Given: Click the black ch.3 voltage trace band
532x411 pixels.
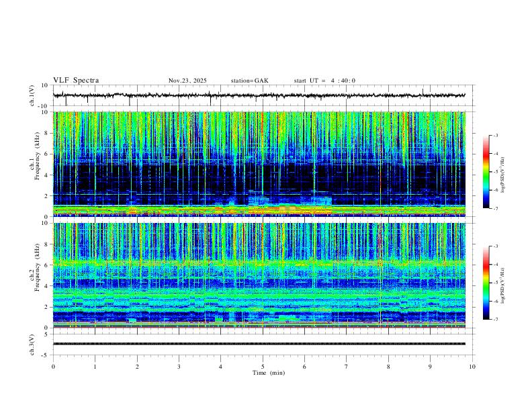Looking at the screenshot, I should tap(259, 344).
